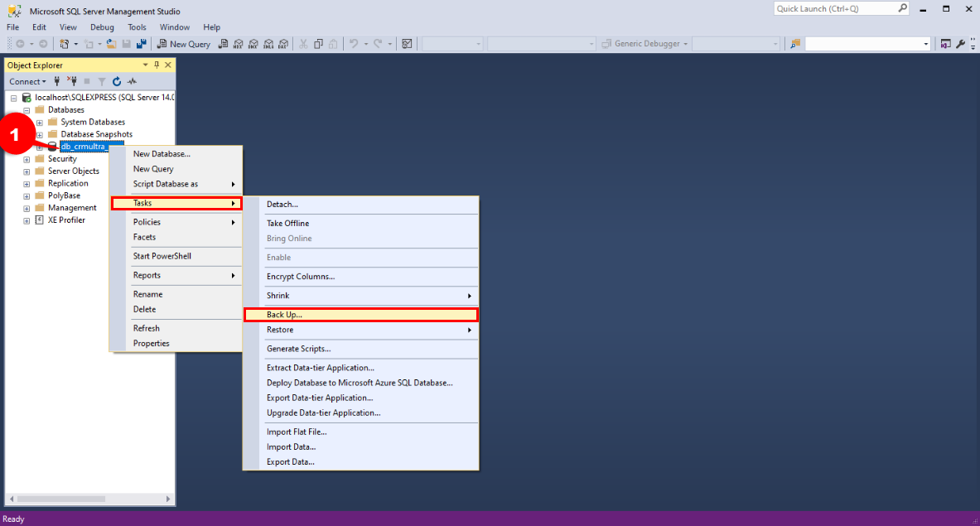Choose Properties in the context menu
The width and height of the screenshot is (980, 526).
tap(176, 343)
